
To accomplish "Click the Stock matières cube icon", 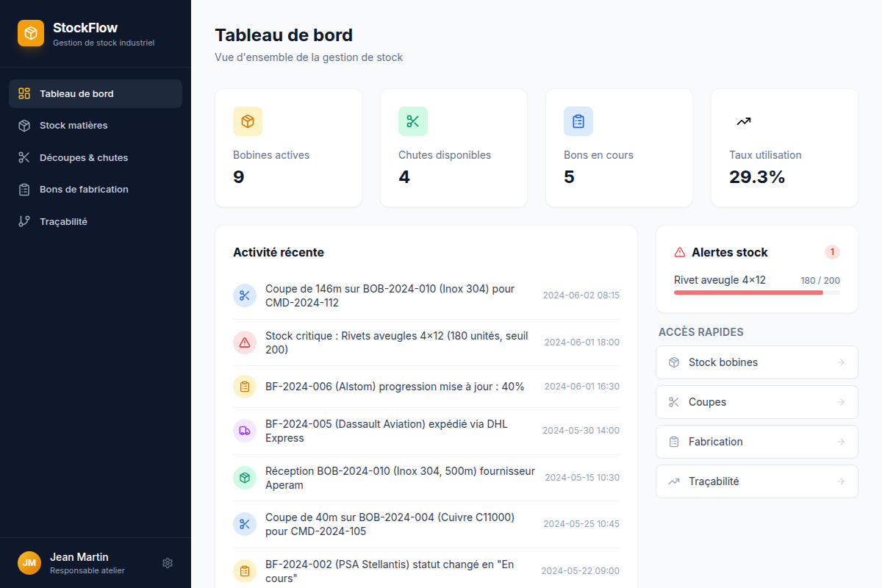I will [x=24, y=126].
